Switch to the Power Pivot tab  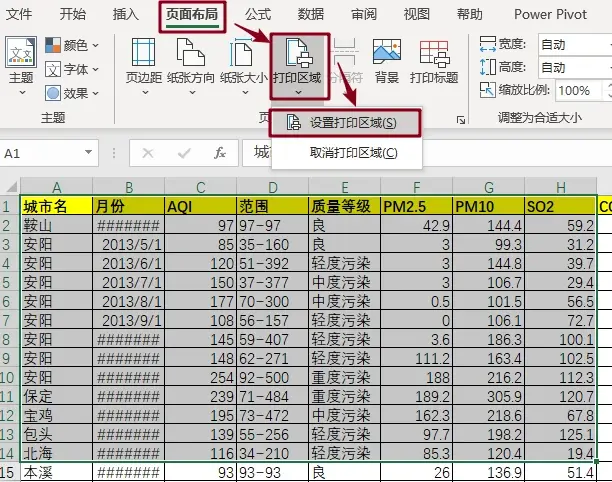(x=550, y=14)
